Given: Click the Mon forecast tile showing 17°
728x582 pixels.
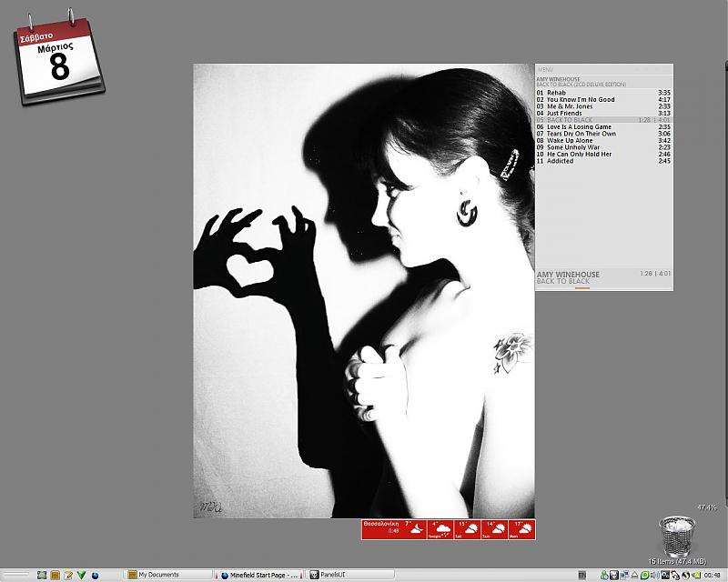Looking at the screenshot, I should click(x=521, y=529).
